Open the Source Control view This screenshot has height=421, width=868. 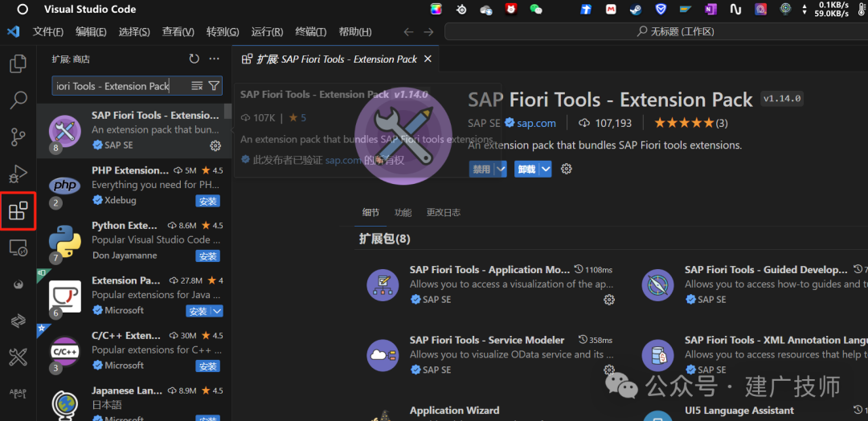18,137
